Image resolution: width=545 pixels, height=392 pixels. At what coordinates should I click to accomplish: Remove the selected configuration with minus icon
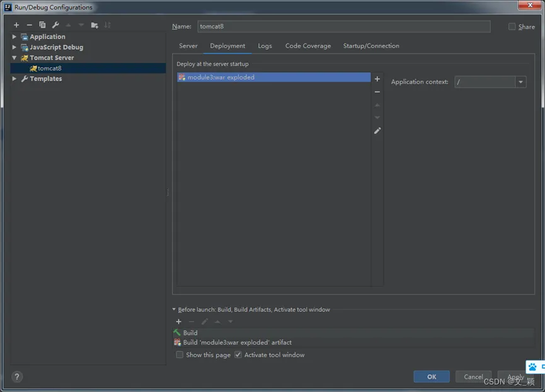[x=29, y=25]
